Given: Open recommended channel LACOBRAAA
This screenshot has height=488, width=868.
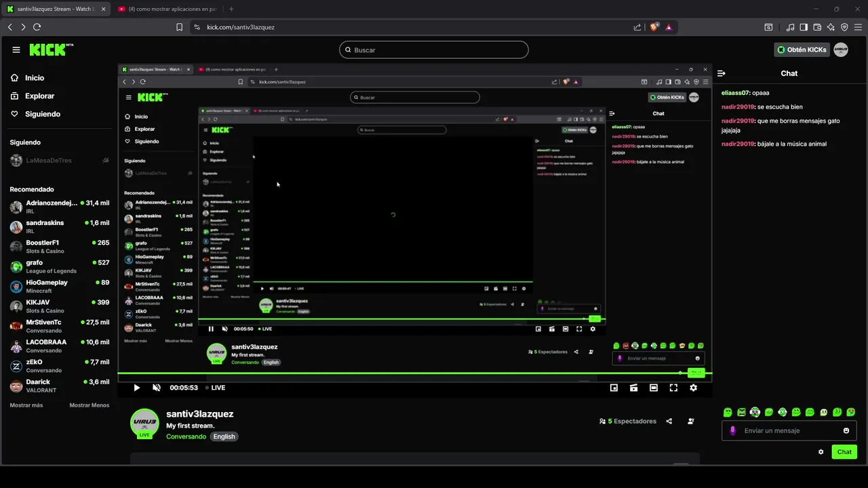Looking at the screenshot, I should pos(60,346).
